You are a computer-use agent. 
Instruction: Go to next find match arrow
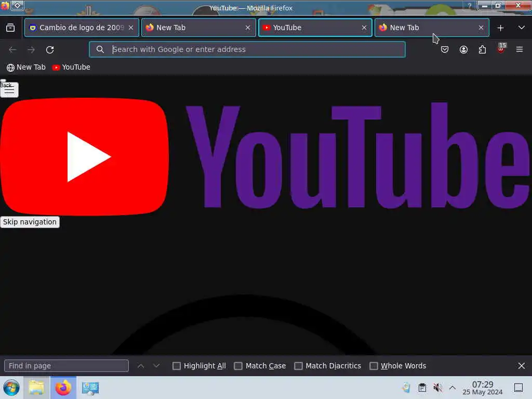point(156,366)
